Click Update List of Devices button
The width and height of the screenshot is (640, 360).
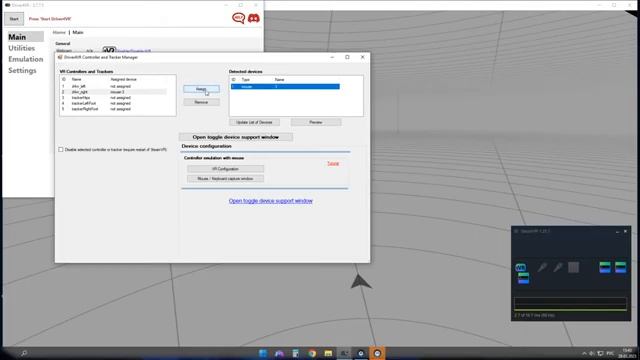click(x=254, y=122)
